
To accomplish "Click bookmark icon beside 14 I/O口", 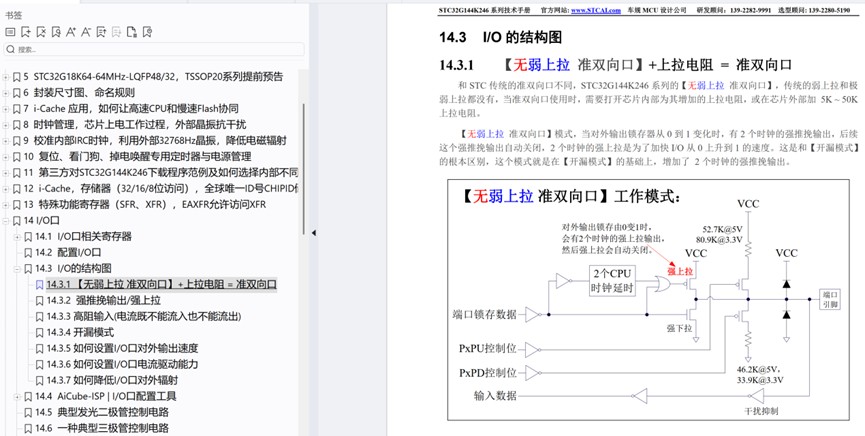I will [x=16, y=221].
